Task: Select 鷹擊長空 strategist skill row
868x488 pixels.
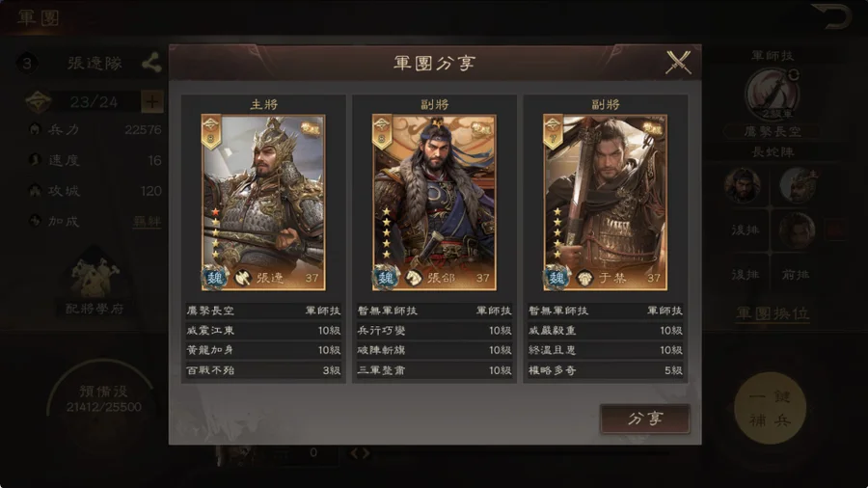Action: pos(263,311)
